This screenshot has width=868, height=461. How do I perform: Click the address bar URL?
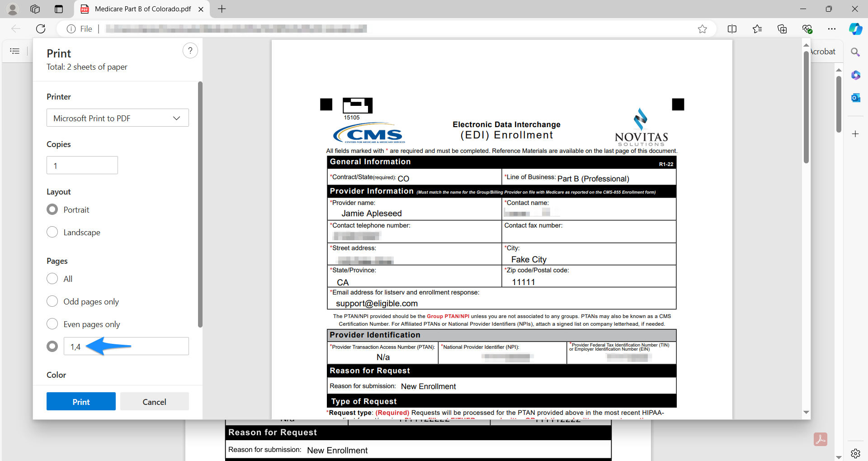click(236, 29)
